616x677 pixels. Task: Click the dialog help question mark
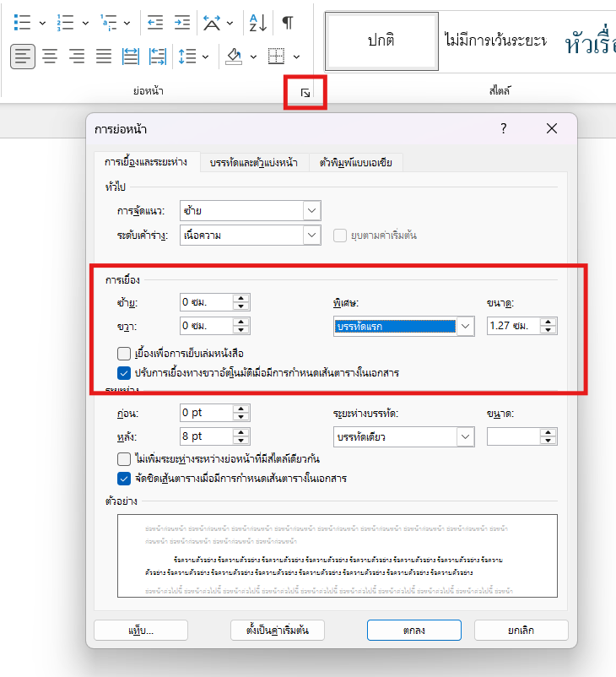tap(503, 128)
